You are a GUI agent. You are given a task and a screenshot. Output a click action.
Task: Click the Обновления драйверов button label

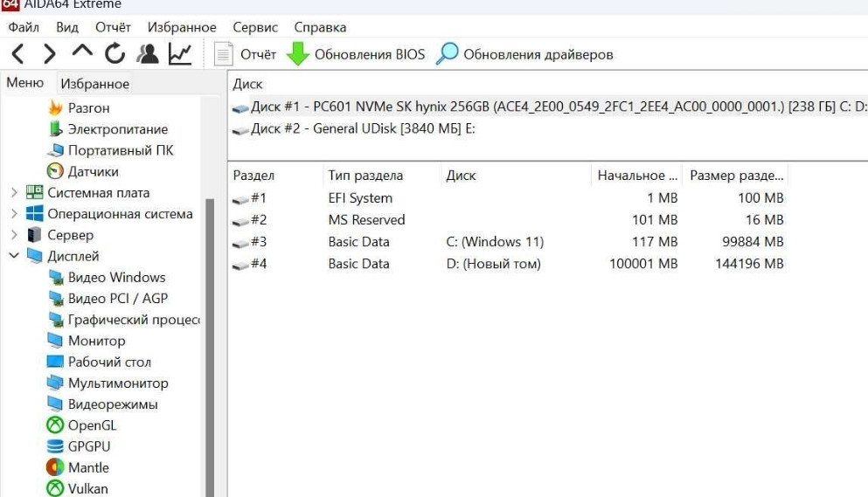[538, 54]
